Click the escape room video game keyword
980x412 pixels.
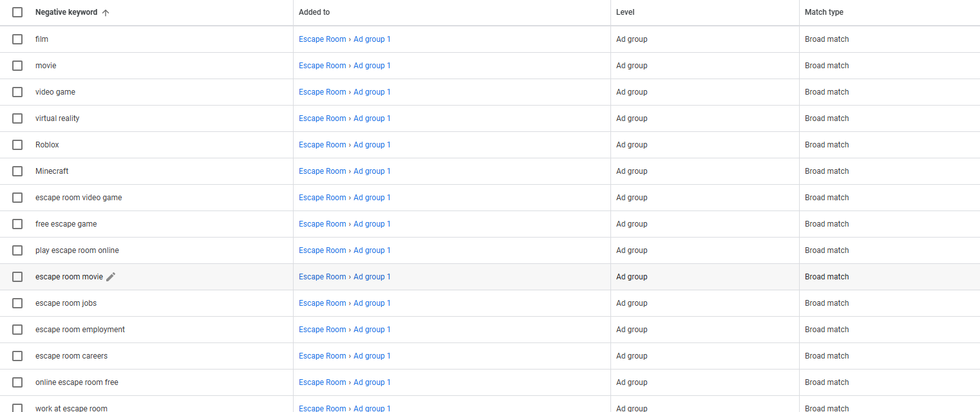pyautogui.click(x=79, y=198)
